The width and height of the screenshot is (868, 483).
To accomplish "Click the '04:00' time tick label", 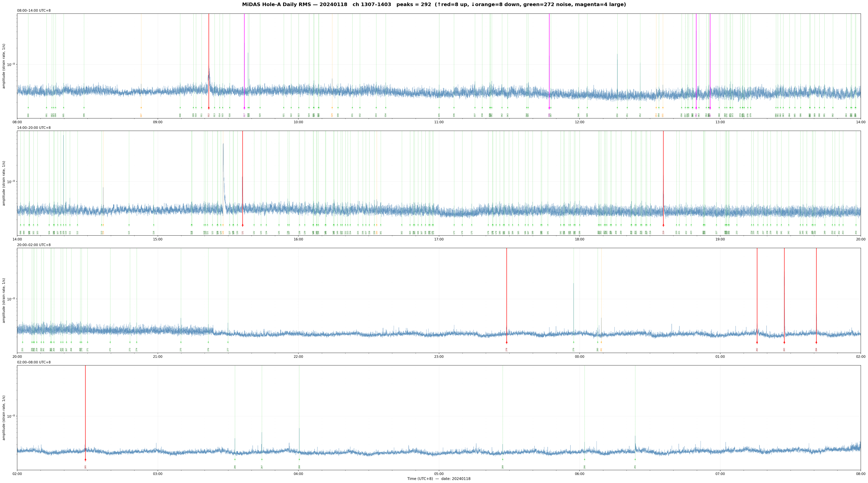I will click(298, 474).
